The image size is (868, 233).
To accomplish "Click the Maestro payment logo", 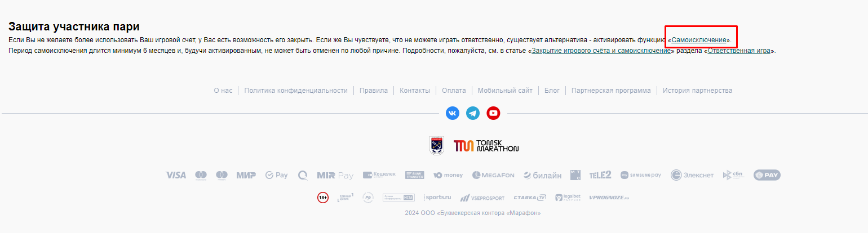I will [222, 176].
